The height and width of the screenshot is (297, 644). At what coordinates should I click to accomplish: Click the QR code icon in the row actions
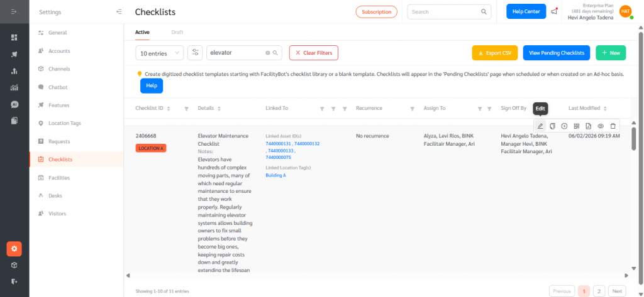point(576,126)
